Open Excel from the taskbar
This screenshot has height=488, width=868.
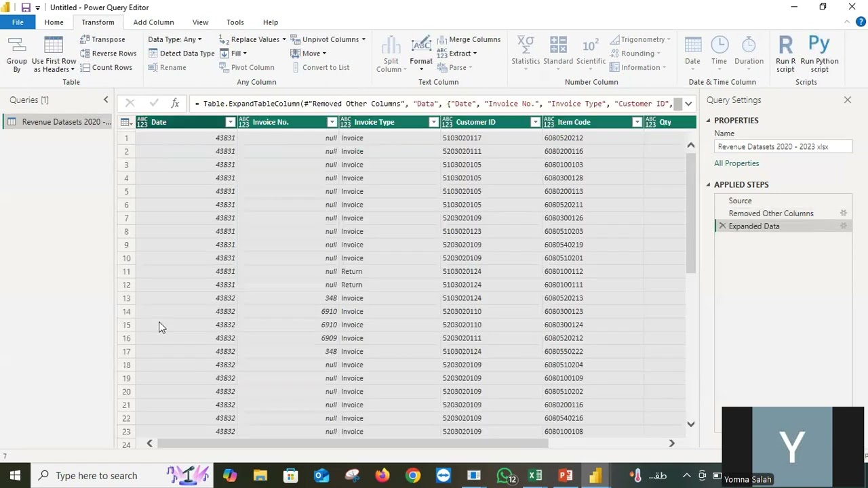pyautogui.click(x=535, y=476)
